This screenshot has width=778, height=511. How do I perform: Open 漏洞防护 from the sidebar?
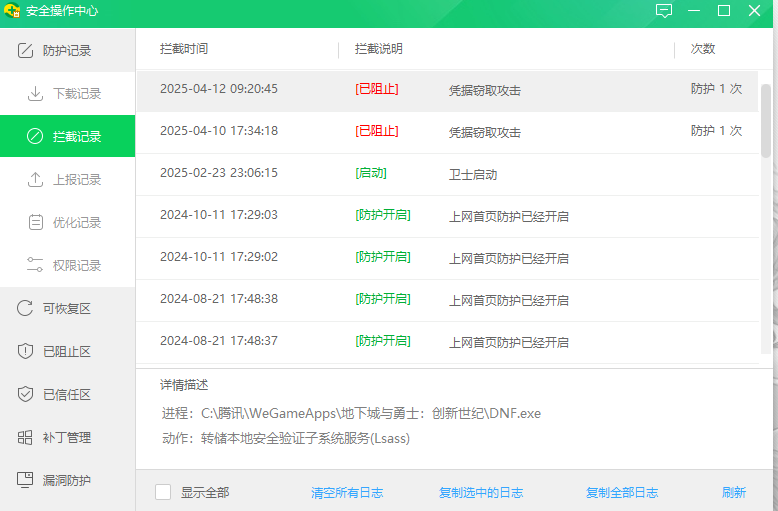[x=66, y=480]
